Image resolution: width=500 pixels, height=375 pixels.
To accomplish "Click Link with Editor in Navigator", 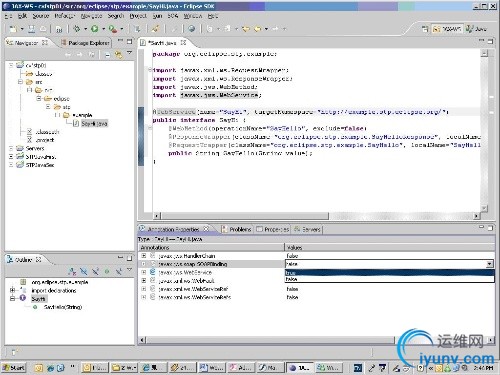I will [x=118, y=55].
